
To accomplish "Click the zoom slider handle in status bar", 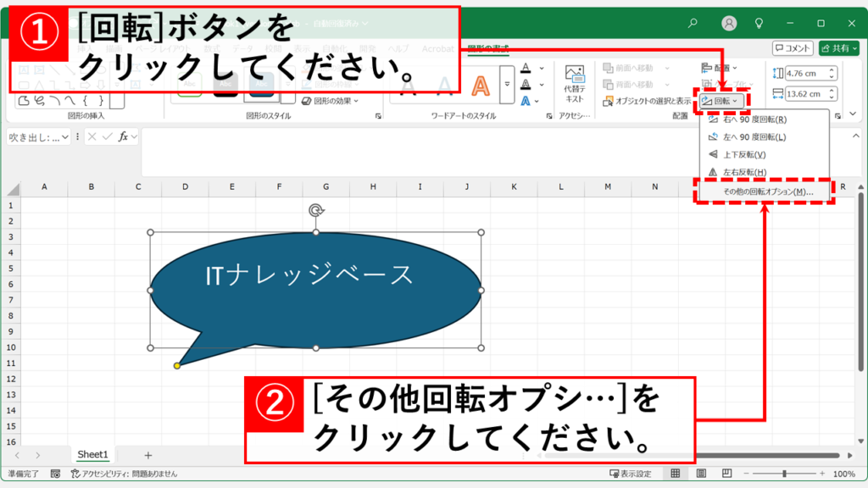I will 785,474.
